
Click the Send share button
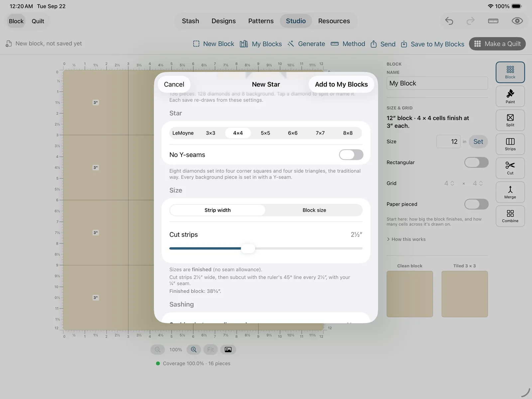pos(383,44)
